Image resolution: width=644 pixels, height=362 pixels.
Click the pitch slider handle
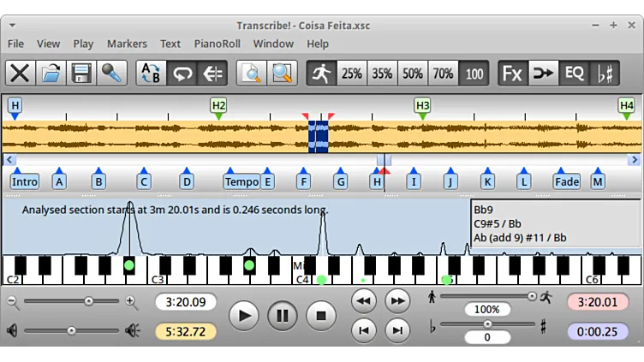coord(487,323)
